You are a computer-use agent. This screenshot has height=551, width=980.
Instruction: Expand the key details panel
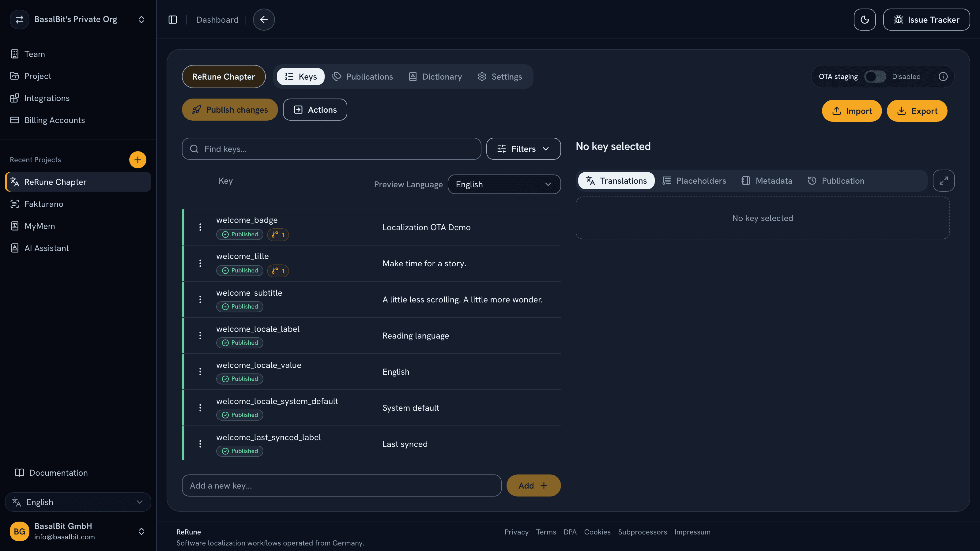tap(944, 181)
